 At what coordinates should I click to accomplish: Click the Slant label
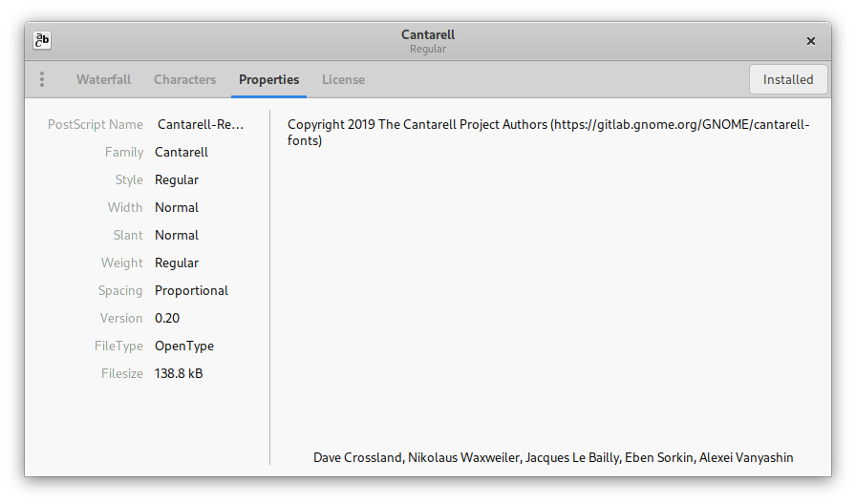(128, 235)
